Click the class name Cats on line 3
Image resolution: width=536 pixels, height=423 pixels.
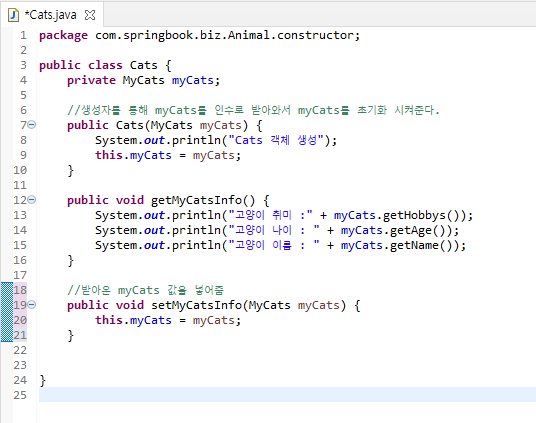coord(144,65)
